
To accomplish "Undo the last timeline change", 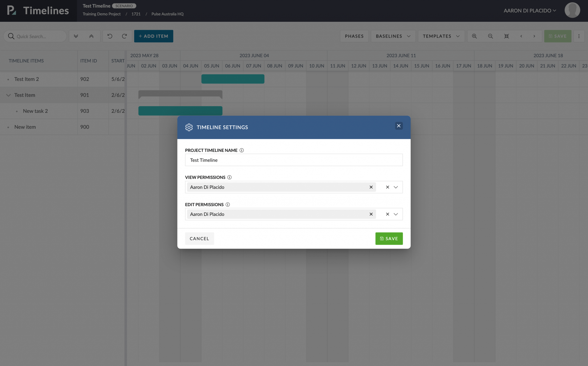I will [x=109, y=36].
